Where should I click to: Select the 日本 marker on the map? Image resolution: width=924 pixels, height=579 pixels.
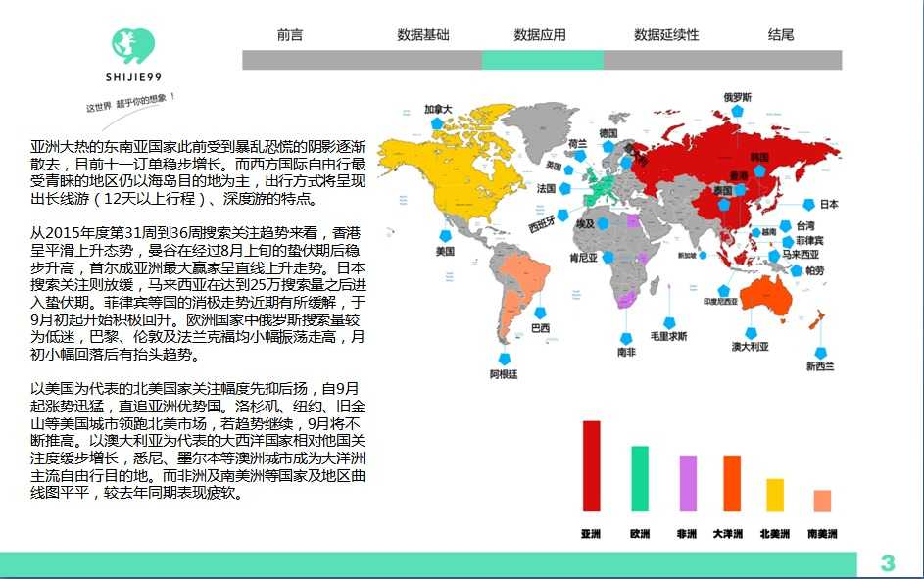[x=808, y=206]
